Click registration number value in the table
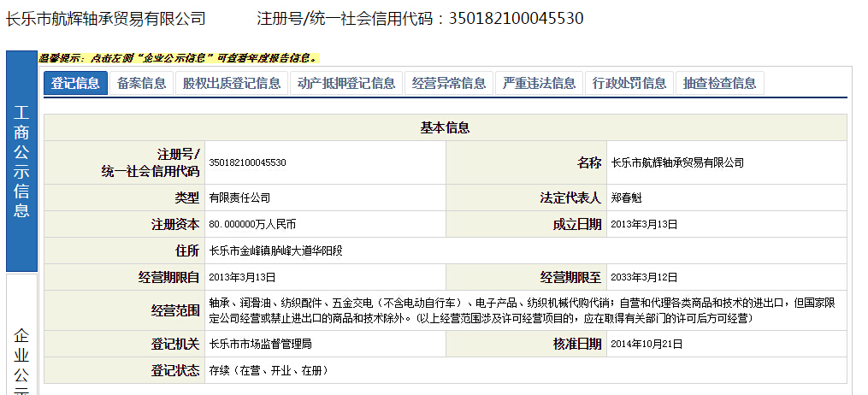868x395 pixels. tap(247, 162)
